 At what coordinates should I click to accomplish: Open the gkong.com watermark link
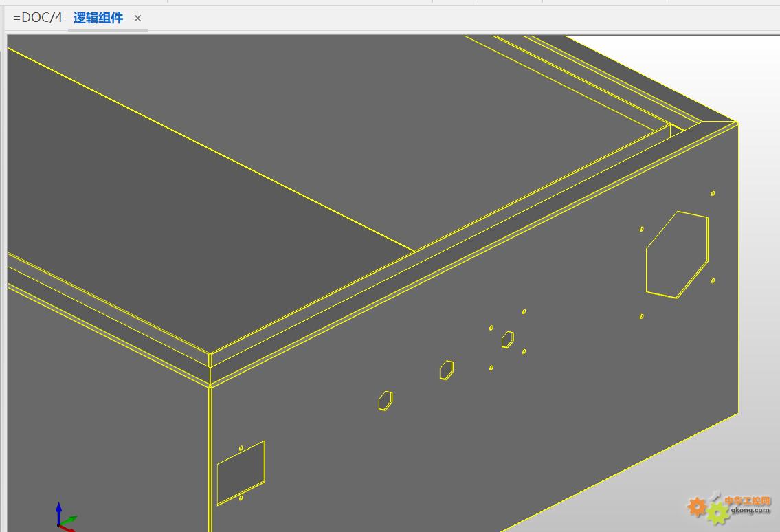pos(749,511)
